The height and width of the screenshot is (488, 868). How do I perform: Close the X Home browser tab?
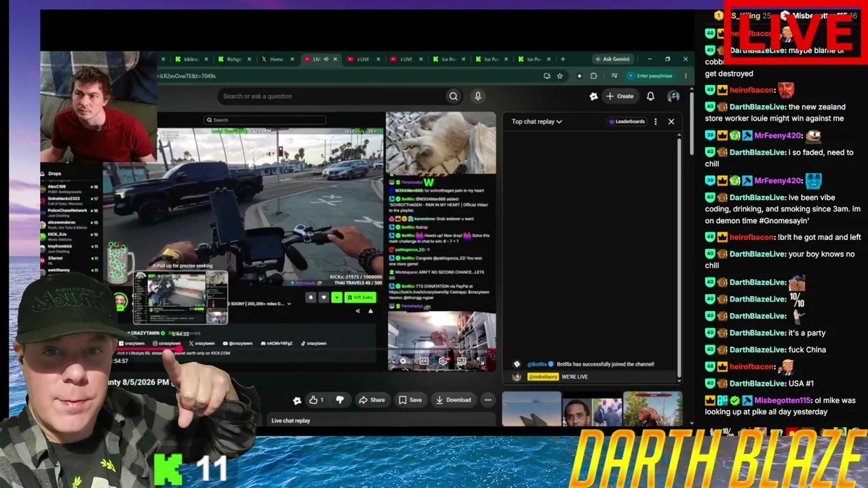tap(293, 59)
